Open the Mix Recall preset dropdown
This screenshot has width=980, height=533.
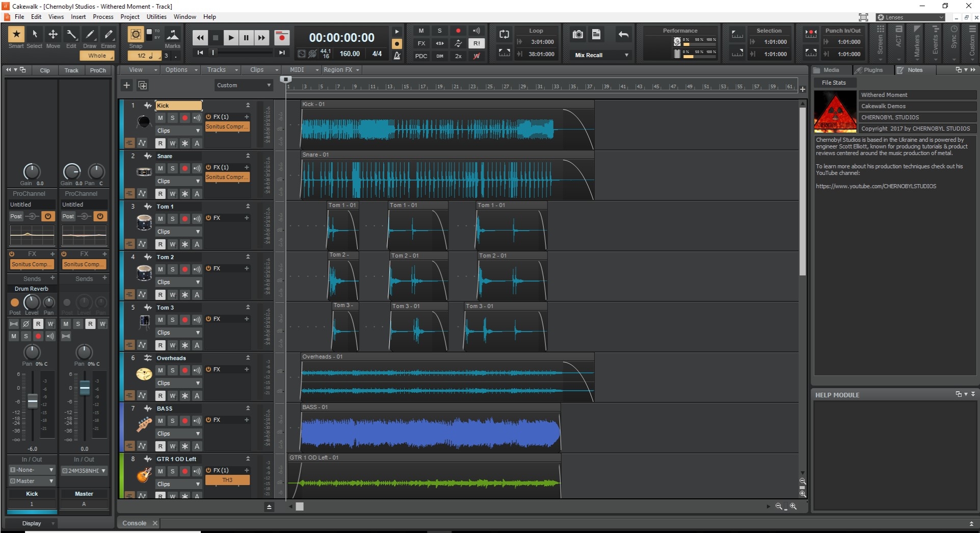[x=601, y=55]
